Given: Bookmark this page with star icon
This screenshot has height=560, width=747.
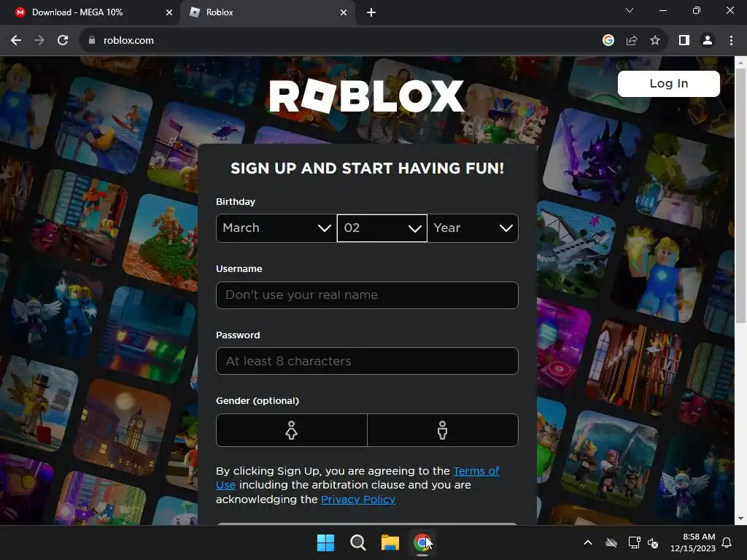Looking at the screenshot, I should coord(655,41).
